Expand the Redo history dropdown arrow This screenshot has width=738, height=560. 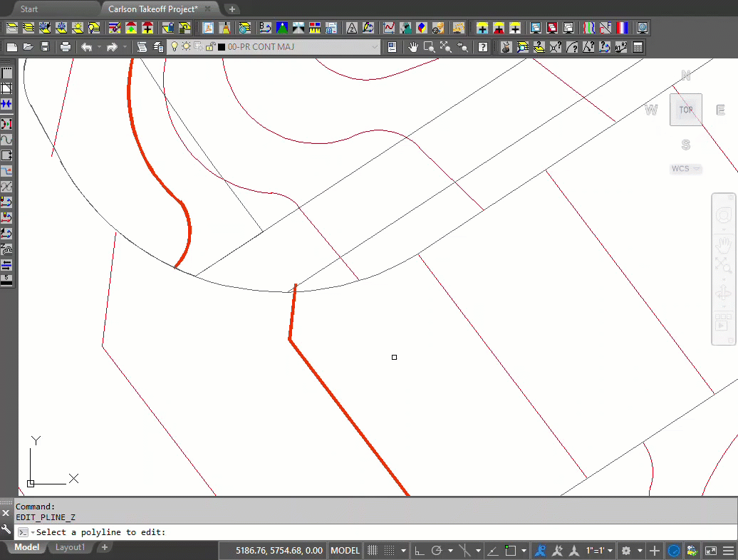tap(125, 47)
